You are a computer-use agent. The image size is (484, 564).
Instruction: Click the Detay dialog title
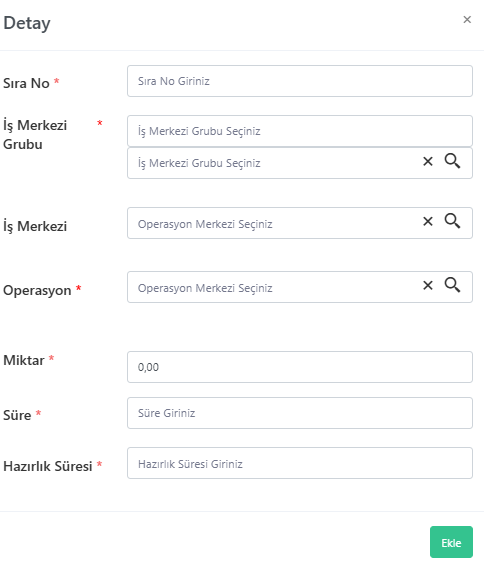[x=27, y=23]
